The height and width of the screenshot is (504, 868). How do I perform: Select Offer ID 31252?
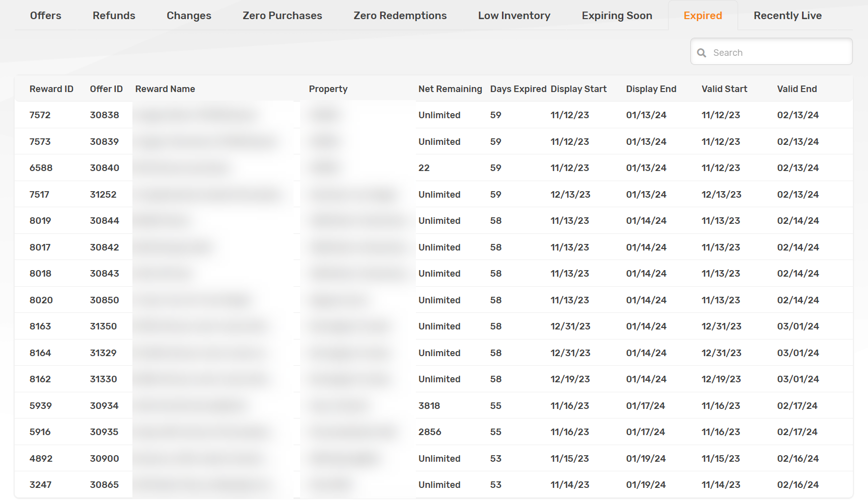(x=103, y=195)
